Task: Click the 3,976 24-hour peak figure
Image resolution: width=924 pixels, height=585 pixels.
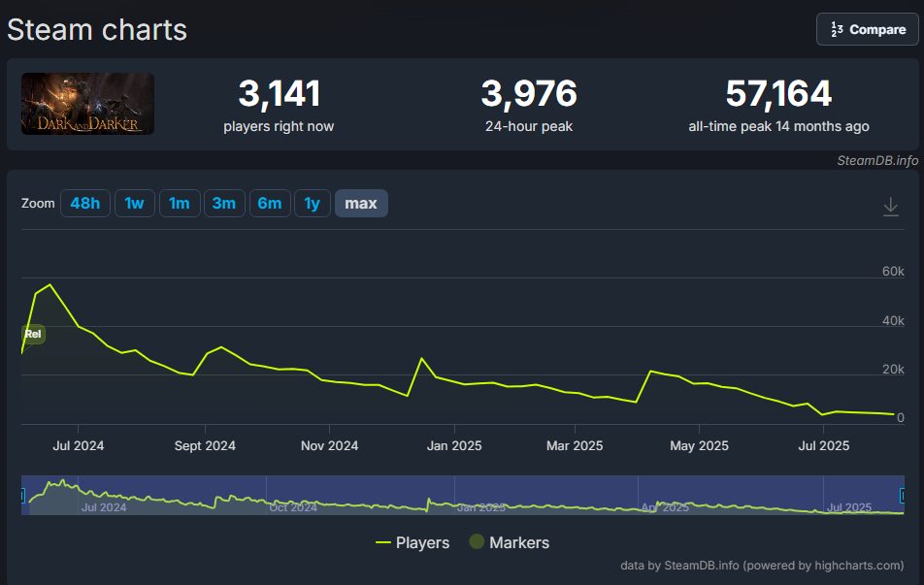Action: 529,94
